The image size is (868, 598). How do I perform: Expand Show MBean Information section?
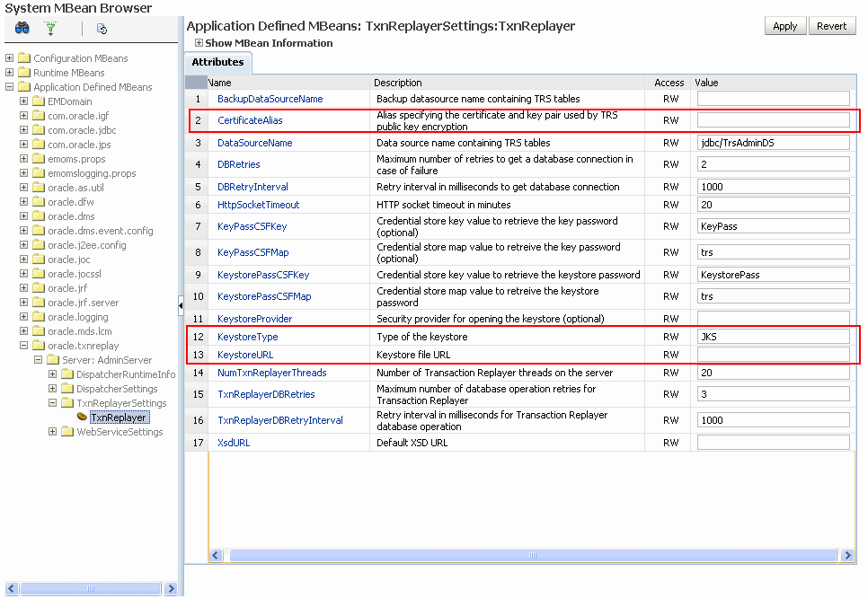tap(199, 42)
